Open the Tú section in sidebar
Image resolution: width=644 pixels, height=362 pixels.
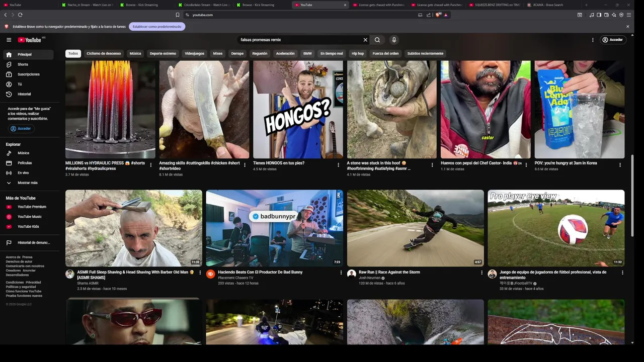pyautogui.click(x=28, y=84)
